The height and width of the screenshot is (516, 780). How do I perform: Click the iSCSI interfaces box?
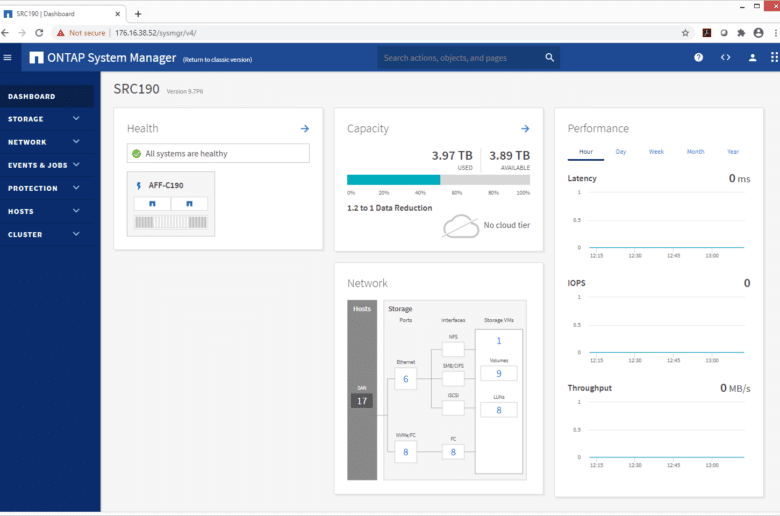coord(453,408)
